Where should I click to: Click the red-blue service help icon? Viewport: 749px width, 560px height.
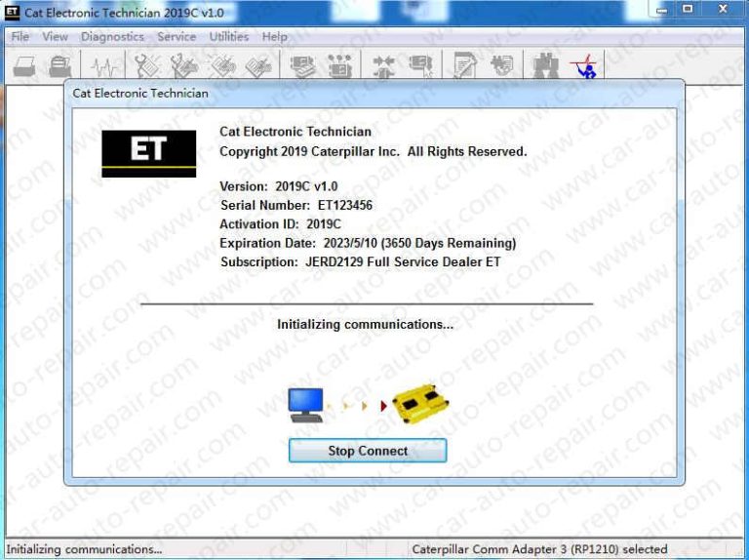585,65
